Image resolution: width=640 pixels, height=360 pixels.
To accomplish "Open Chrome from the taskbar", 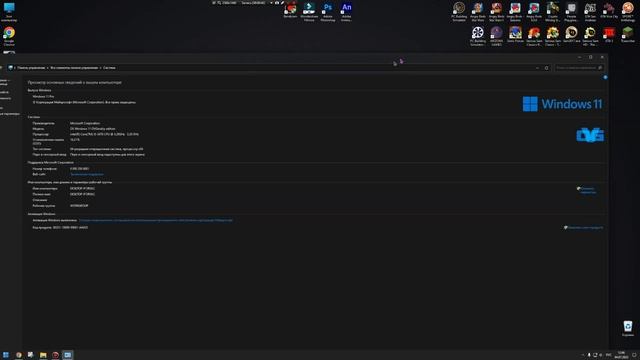I will [x=18, y=355].
